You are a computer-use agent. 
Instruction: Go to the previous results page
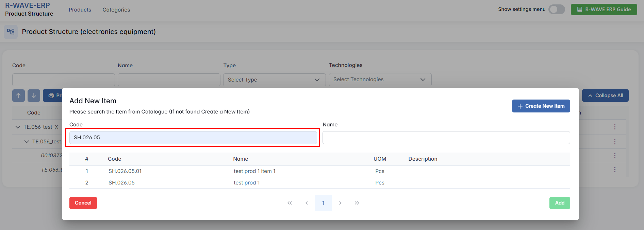pyautogui.click(x=307, y=203)
